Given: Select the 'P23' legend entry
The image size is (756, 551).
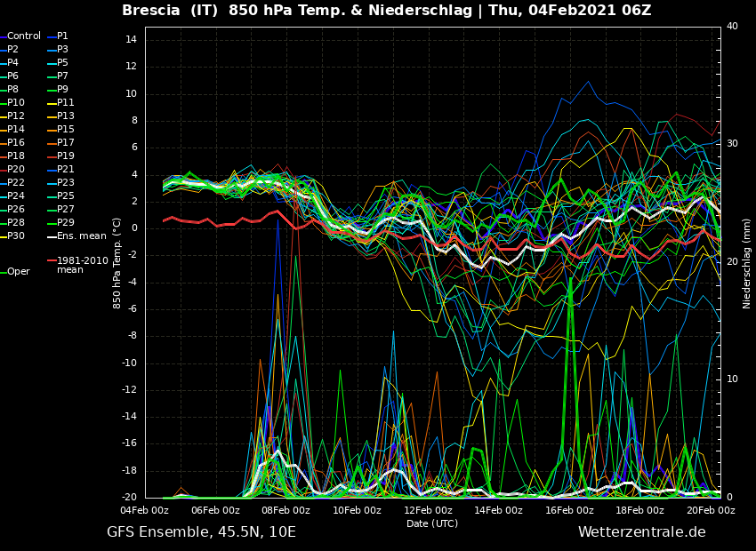Looking at the screenshot, I should (60, 182).
